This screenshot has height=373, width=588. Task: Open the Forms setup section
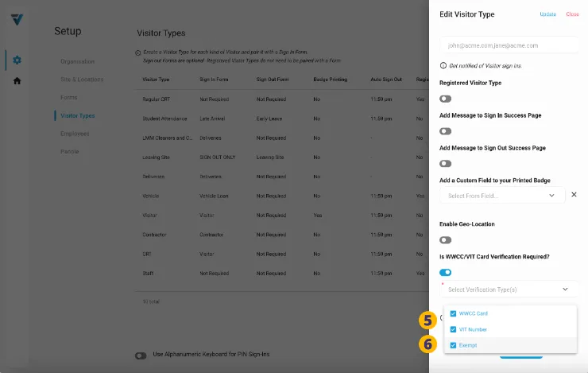69,97
